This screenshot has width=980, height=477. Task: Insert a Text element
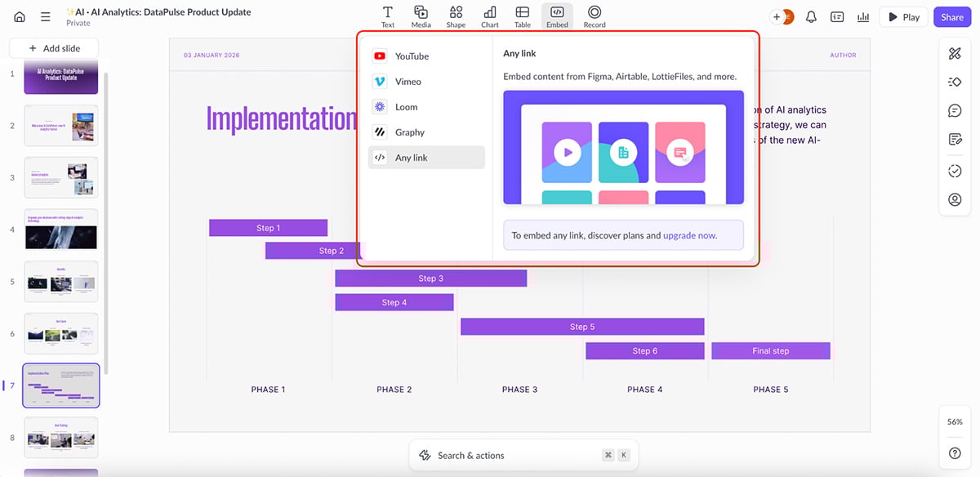tap(387, 15)
